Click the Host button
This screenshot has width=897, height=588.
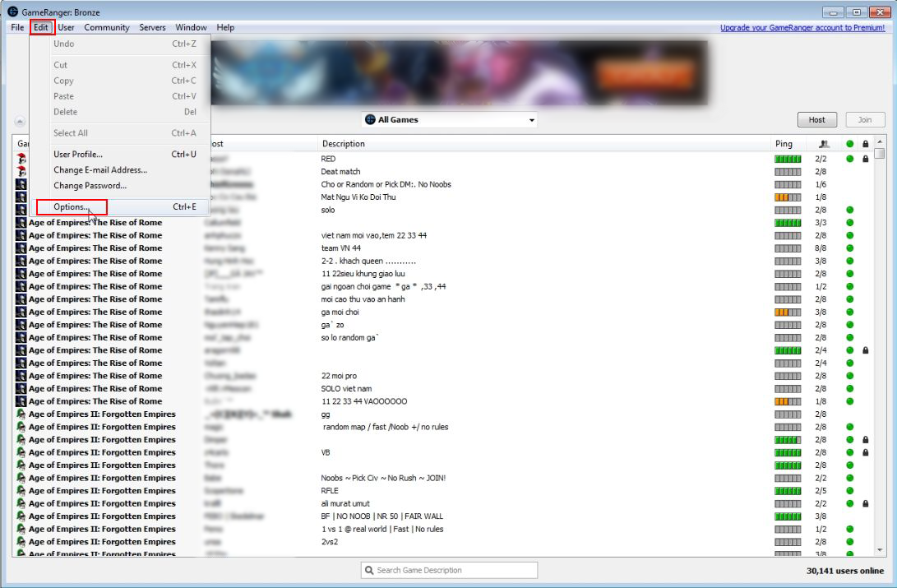tap(817, 119)
